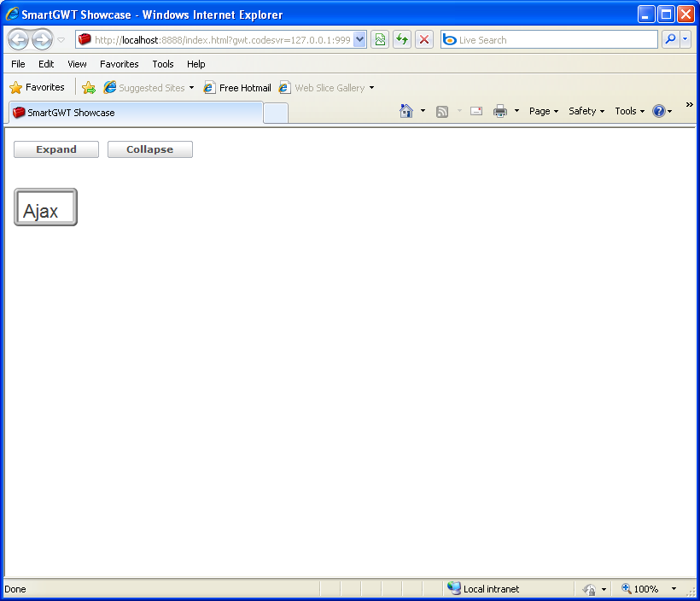Click the Expand button
This screenshot has width=700, height=601.
(56, 149)
